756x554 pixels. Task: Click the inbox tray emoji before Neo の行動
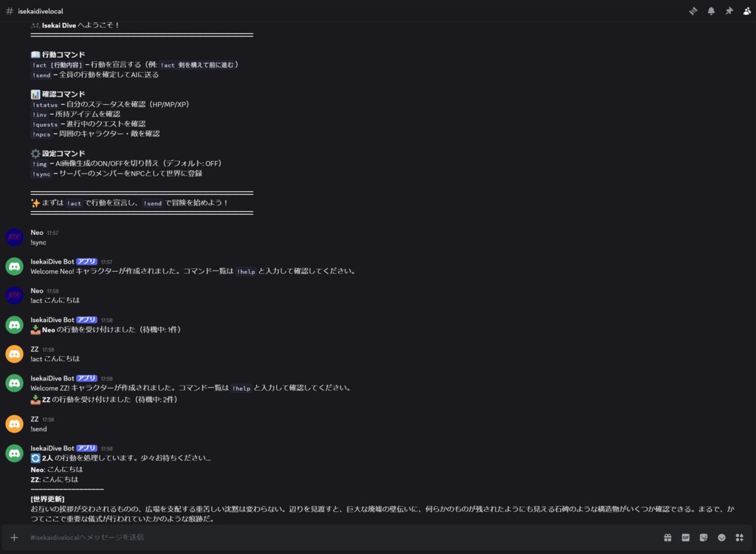(x=35, y=329)
